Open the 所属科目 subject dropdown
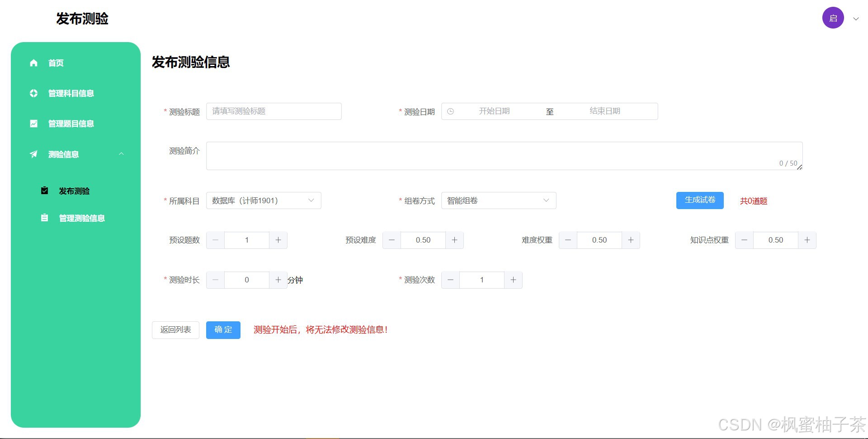Viewport: 868px width, 439px height. point(264,200)
